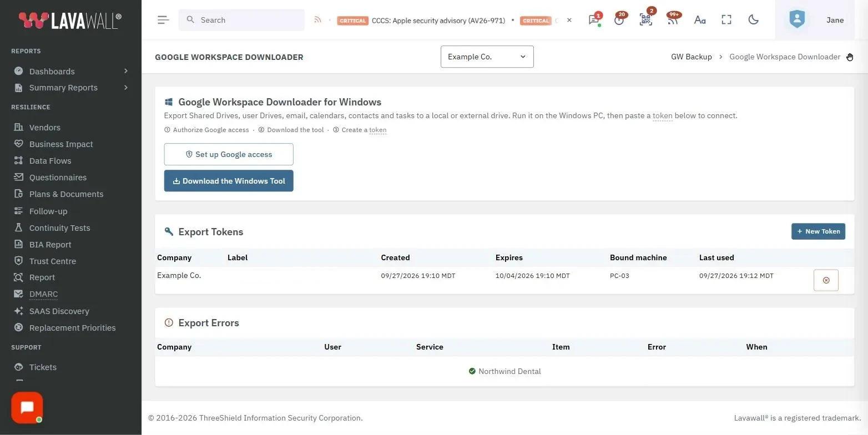The image size is (868, 435).
Task: Open Data Flows page
Action: point(50,160)
